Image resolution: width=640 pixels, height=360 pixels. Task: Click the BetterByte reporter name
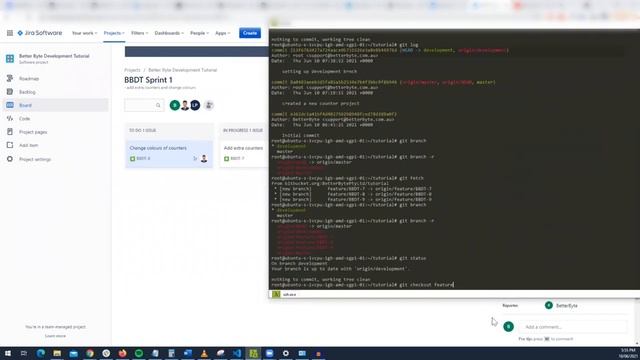click(x=567, y=306)
